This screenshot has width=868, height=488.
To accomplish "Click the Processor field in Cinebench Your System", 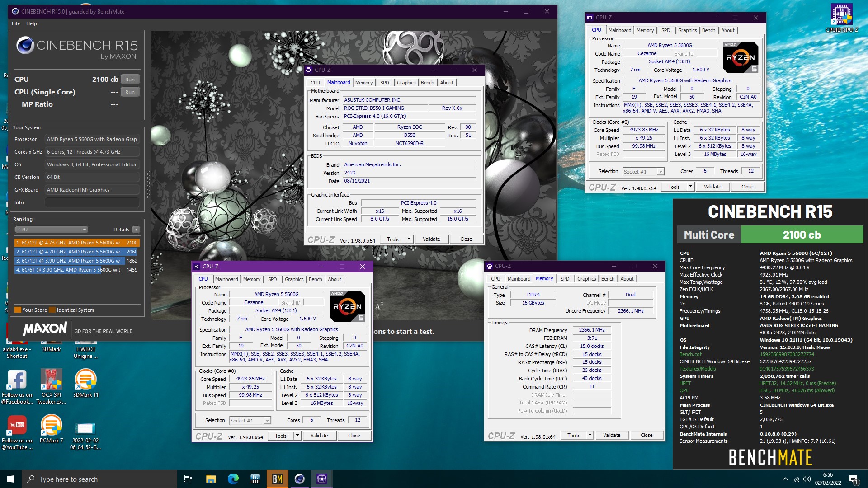I will coord(92,139).
